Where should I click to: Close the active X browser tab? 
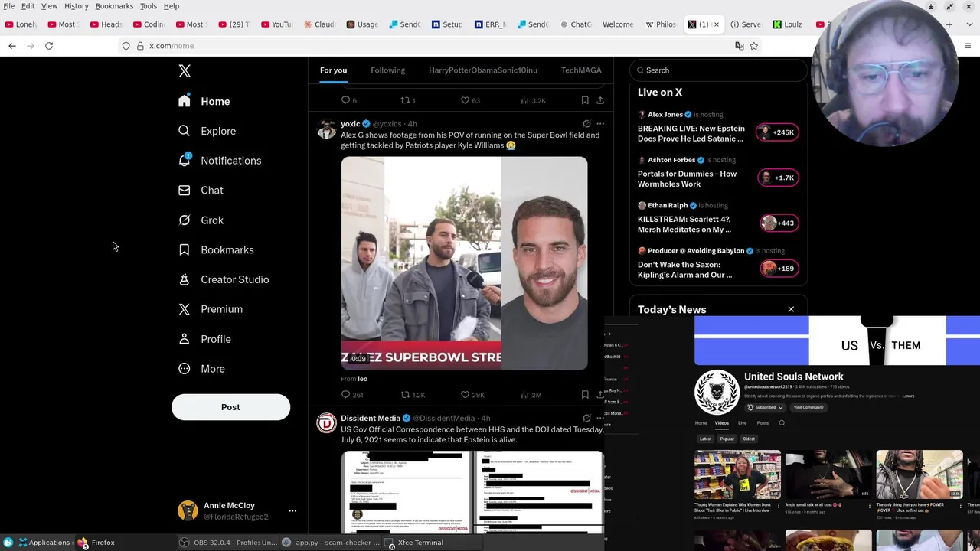(716, 24)
